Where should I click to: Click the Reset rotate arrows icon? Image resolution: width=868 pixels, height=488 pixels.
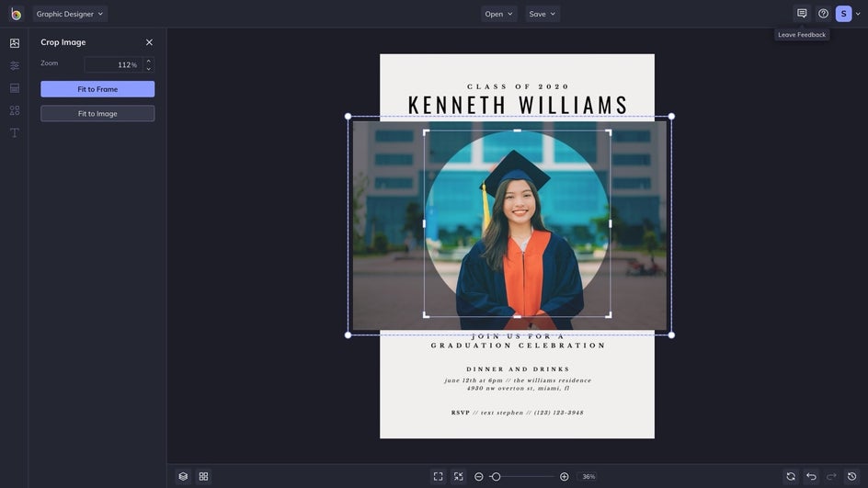[791, 476]
